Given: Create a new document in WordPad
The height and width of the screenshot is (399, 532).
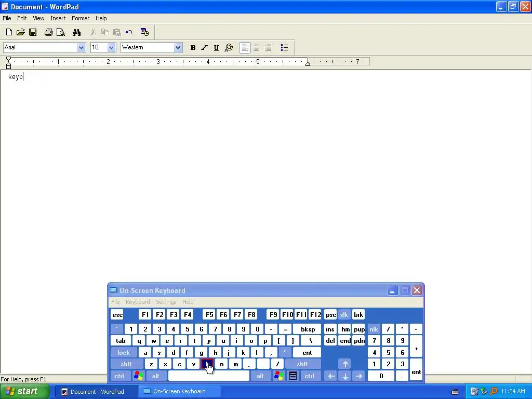Looking at the screenshot, I should coord(9,32).
